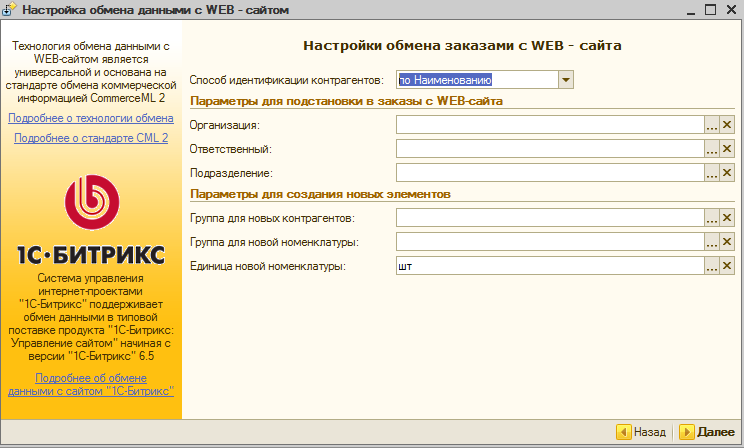Click the 1C-Bitrix red logo

pyautogui.click(x=92, y=202)
